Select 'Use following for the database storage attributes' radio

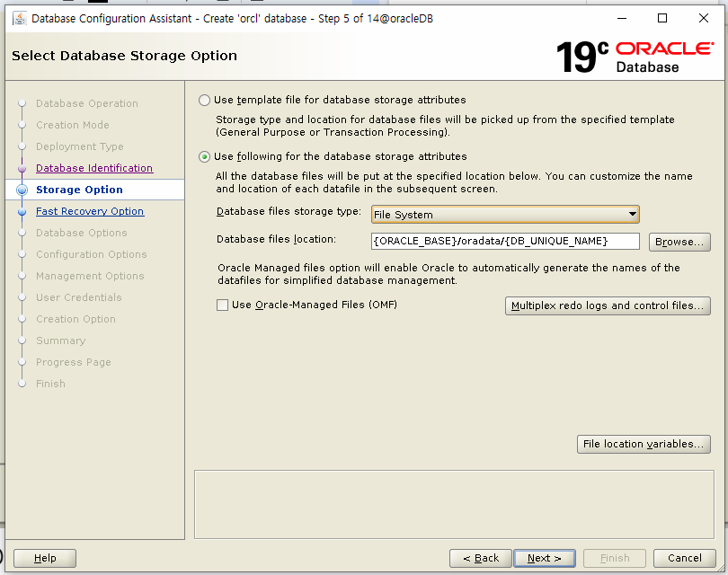(x=204, y=157)
